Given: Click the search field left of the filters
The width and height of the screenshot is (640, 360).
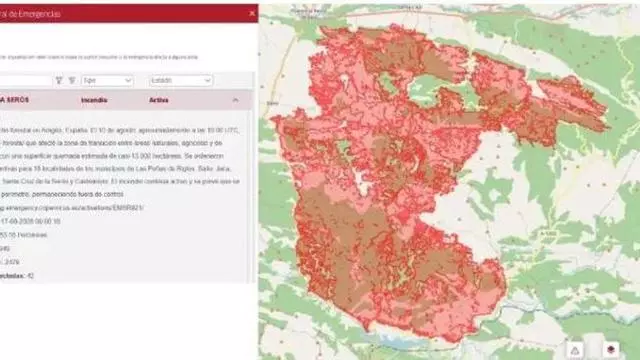Looking at the screenshot, I should pyautogui.click(x=25, y=80).
